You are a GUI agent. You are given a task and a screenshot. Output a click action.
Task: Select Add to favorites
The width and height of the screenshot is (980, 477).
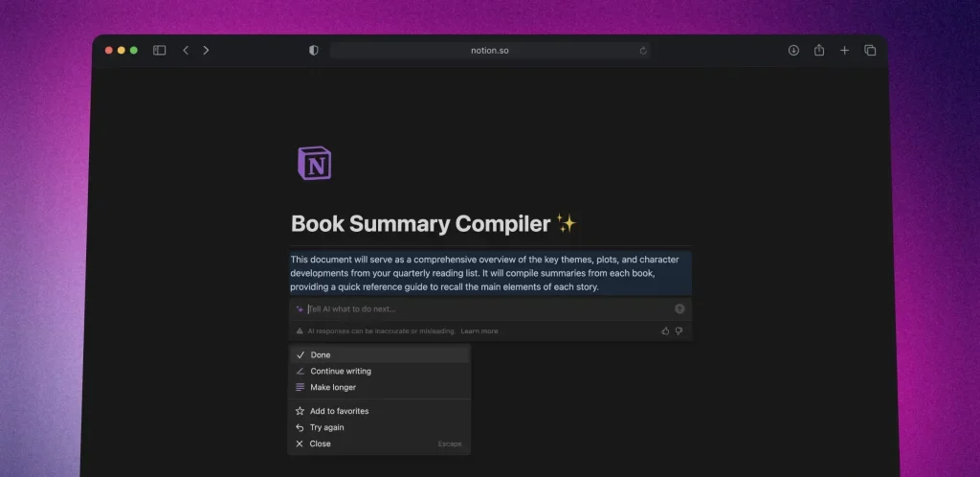coord(379,411)
